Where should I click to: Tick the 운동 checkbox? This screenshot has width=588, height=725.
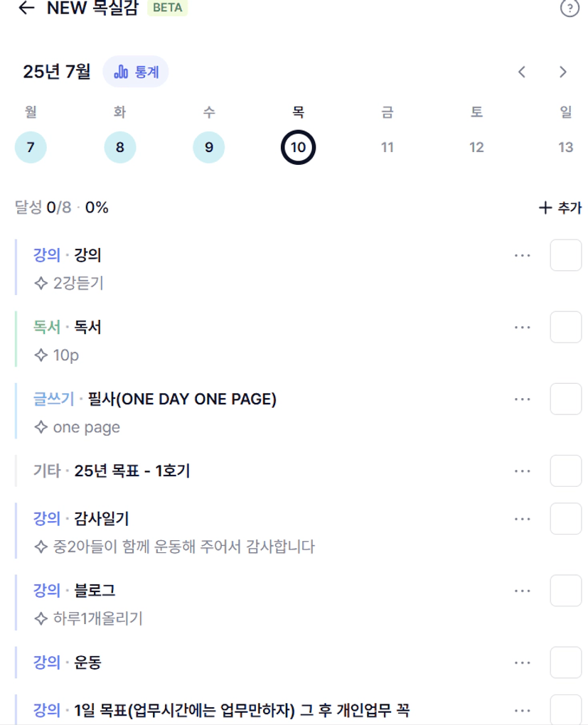(x=566, y=662)
